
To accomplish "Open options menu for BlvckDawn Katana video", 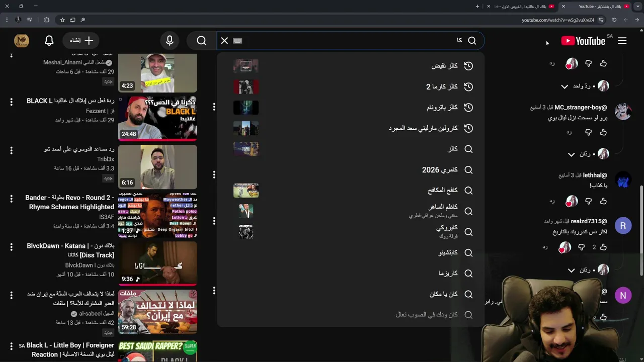I will click(x=11, y=247).
